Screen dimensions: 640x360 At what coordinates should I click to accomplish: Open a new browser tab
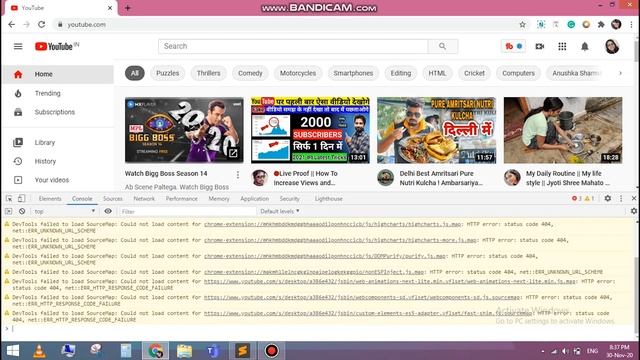(x=127, y=8)
